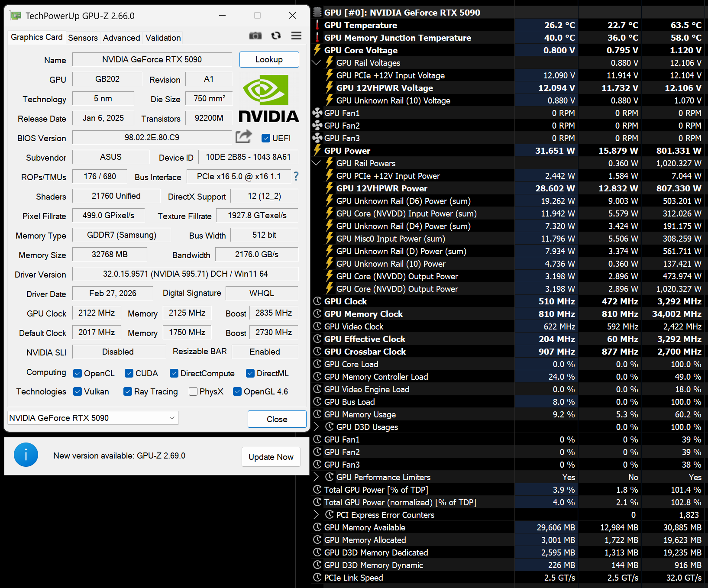Click lightning icon beside GPU Power row

pyautogui.click(x=317, y=151)
